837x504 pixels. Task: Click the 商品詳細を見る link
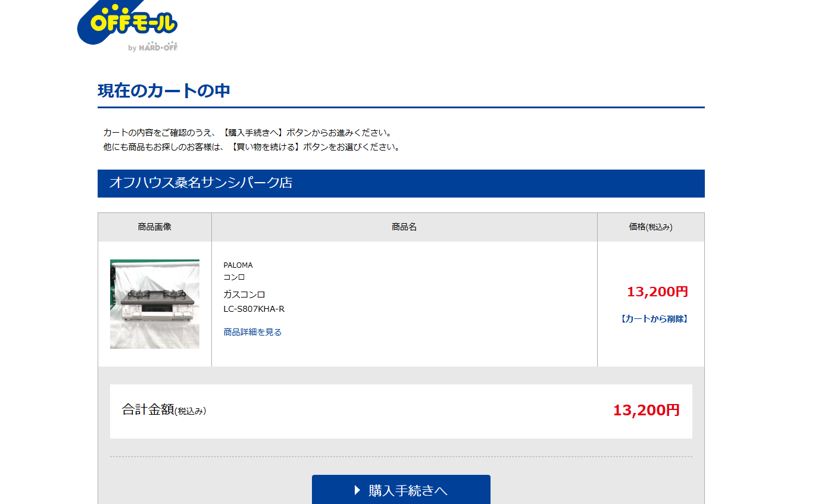coord(252,332)
